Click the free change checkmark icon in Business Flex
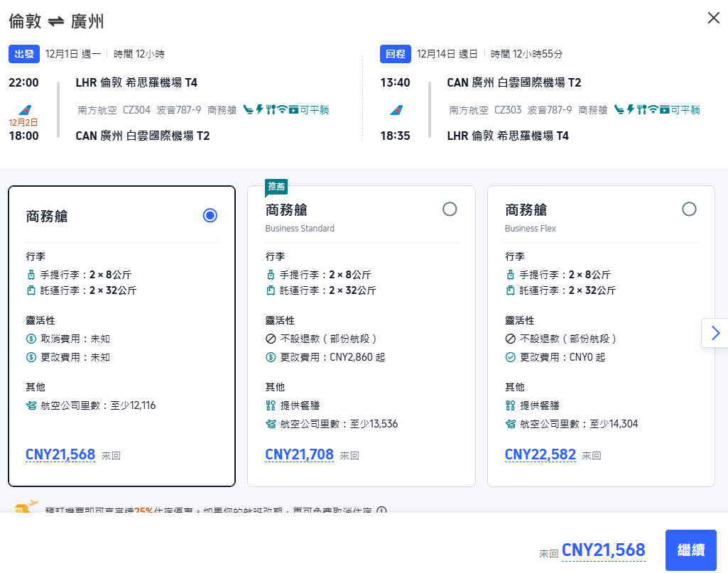 [x=510, y=357]
